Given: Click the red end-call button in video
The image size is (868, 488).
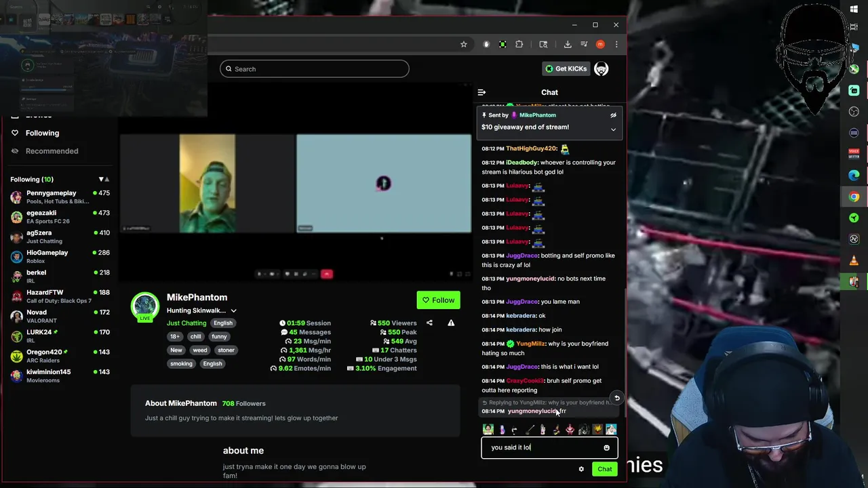Looking at the screenshot, I should [x=327, y=274].
